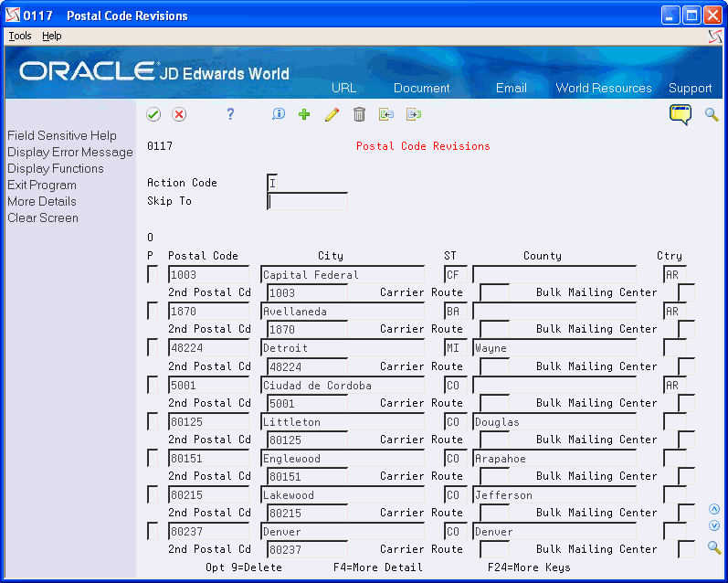The height and width of the screenshot is (583, 728).
Task: Click the County field Arapahoe
Action: [x=554, y=458]
